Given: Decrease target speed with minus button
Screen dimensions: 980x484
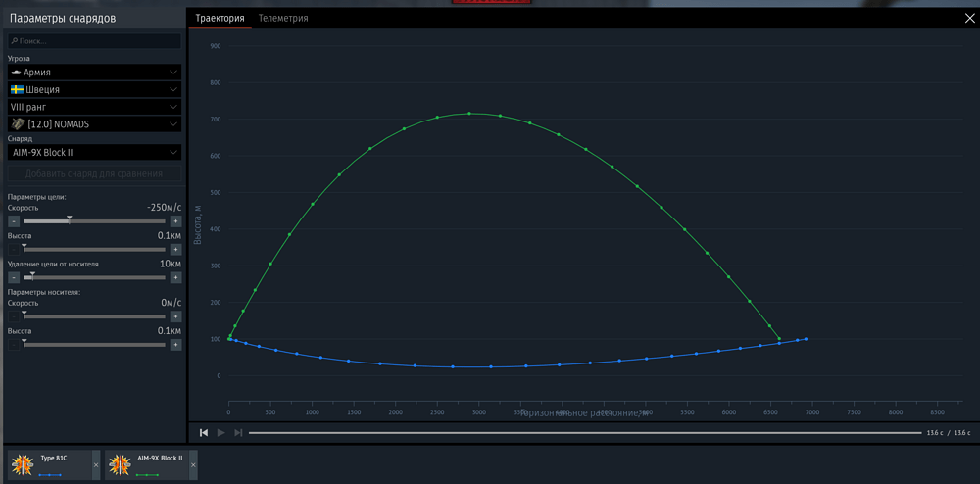Looking at the screenshot, I should [x=14, y=221].
